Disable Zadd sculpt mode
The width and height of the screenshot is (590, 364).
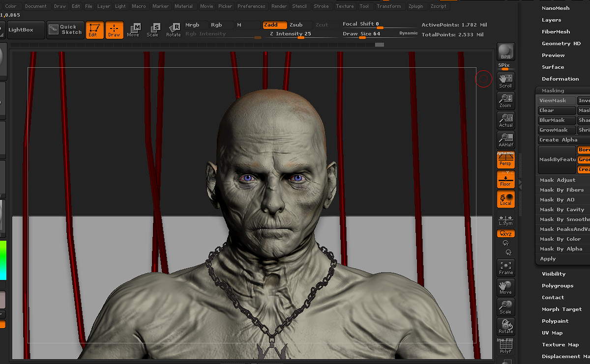274,25
